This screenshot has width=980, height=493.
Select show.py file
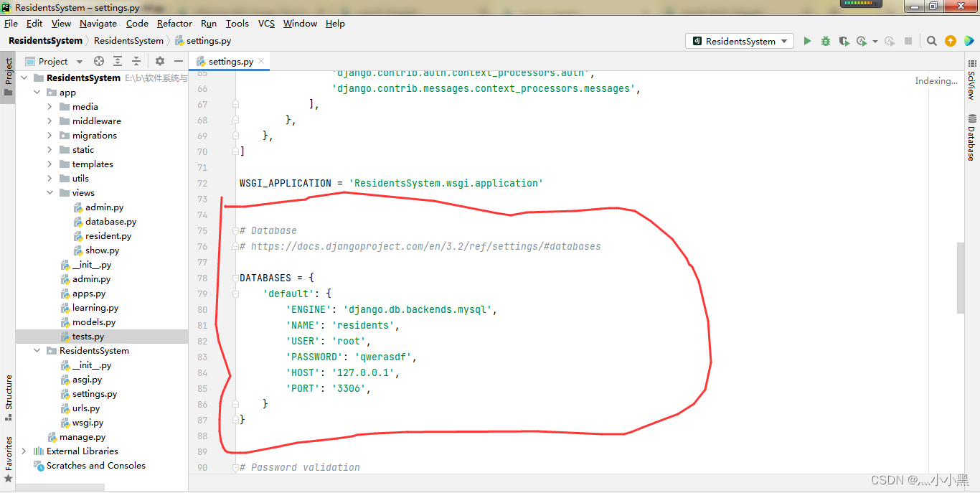coord(102,250)
